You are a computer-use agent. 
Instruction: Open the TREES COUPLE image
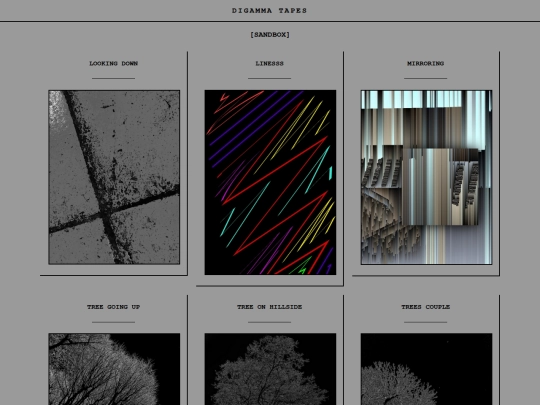click(x=426, y=369)
